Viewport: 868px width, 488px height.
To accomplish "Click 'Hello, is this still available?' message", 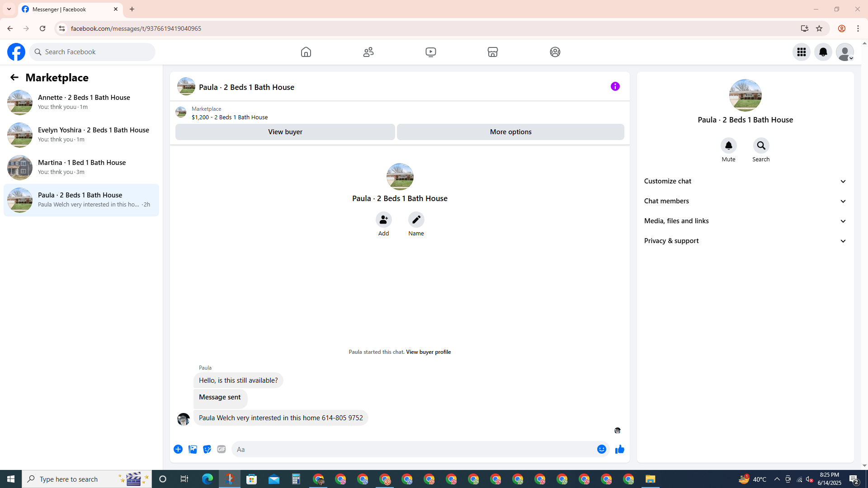I will [x=238, y=380].
